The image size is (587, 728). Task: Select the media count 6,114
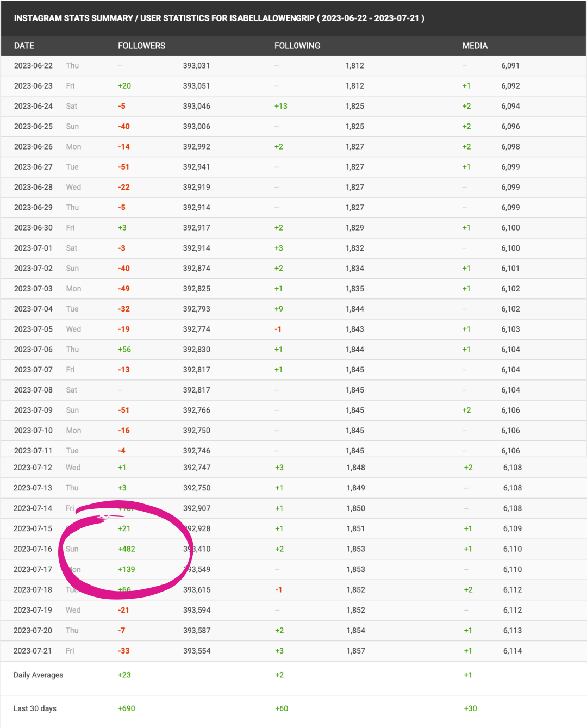click(x=513, y=651)
